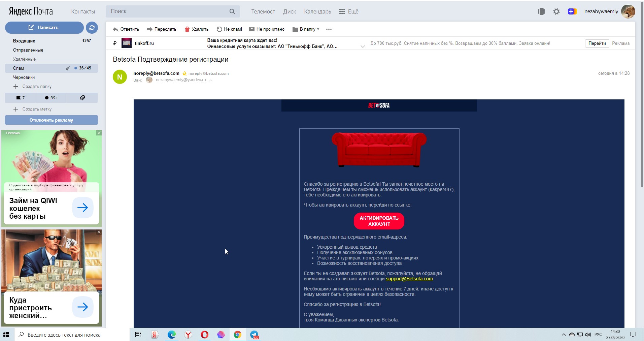The width and height of the screenshot is (644, 341).
Task: Open Telegram from the taskbar
Action: point(254,335)
